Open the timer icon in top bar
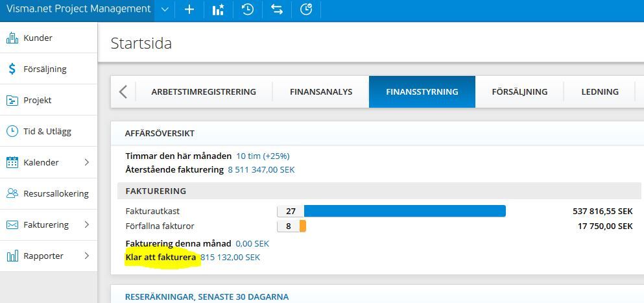Screen dimensions: 644x303 (x=306, y=10)
